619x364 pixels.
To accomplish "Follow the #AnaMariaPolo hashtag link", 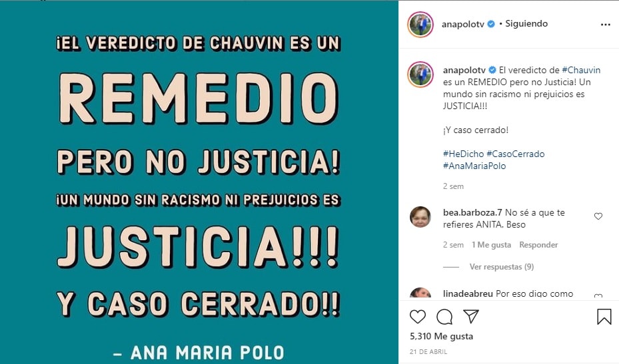I will pos(474,166).
